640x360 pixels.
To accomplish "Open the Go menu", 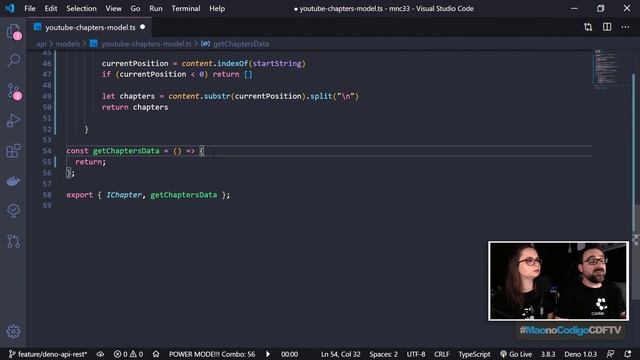I will [x=135, y=8].
